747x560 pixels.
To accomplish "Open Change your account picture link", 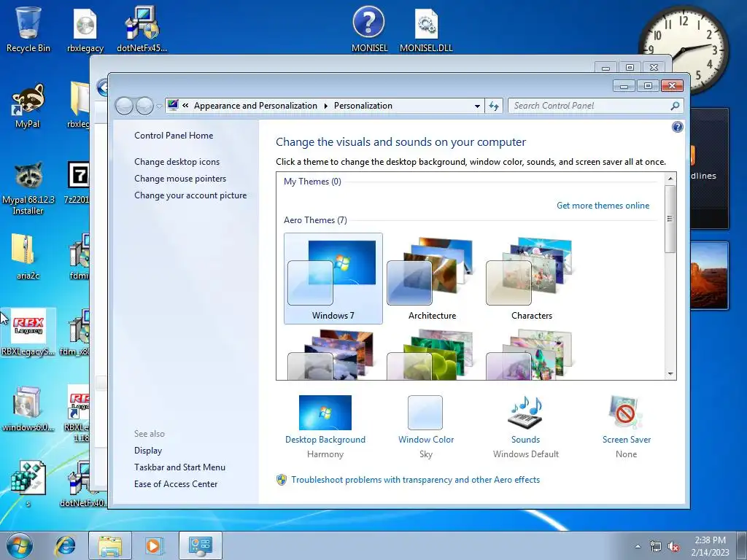I will 190,195.
